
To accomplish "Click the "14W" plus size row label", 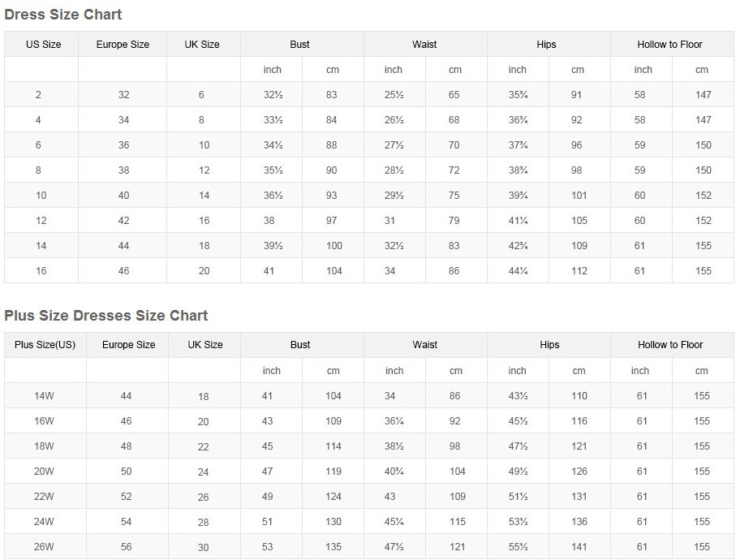I will [44, 396].
